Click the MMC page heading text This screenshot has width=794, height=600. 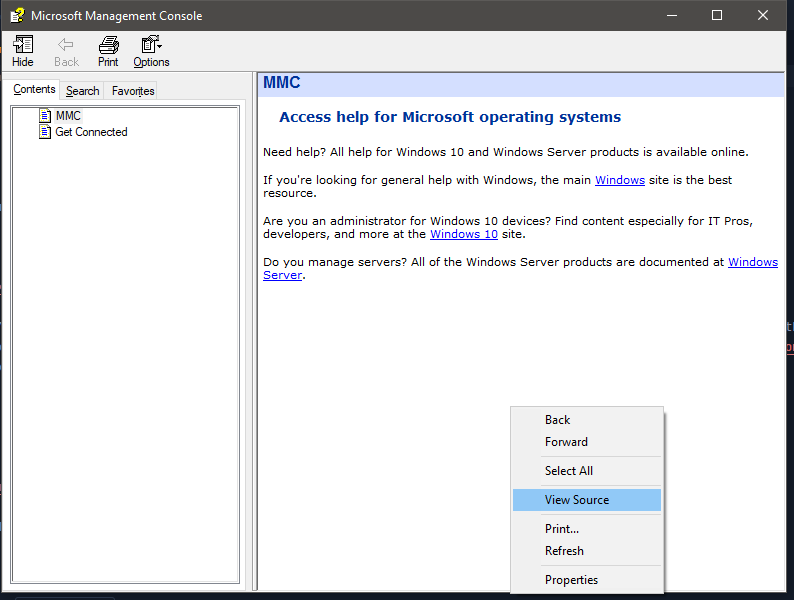282,83
